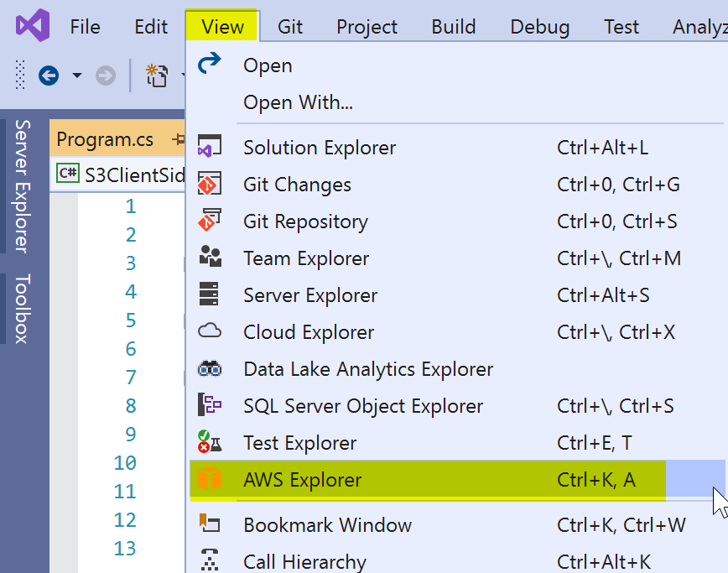Choose Open With... in the View menu
728x573 pixels.
298,102
